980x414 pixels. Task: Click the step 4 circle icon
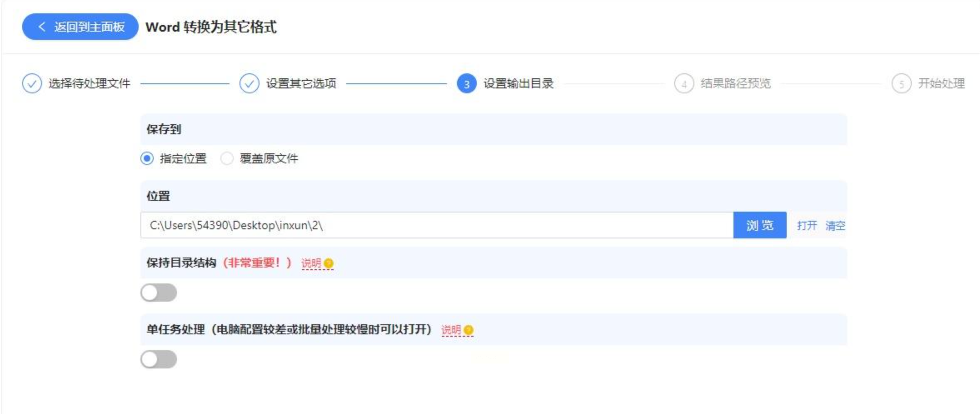tap(684, 83)
